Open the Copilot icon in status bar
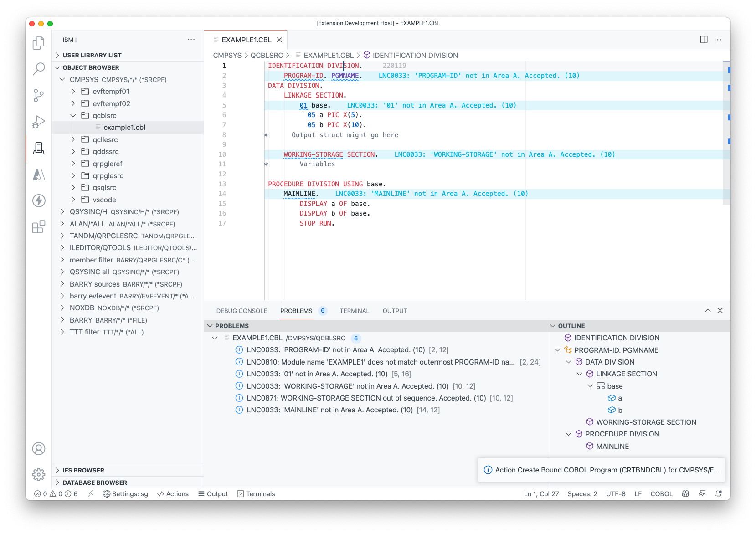 [x=685, y=493]
